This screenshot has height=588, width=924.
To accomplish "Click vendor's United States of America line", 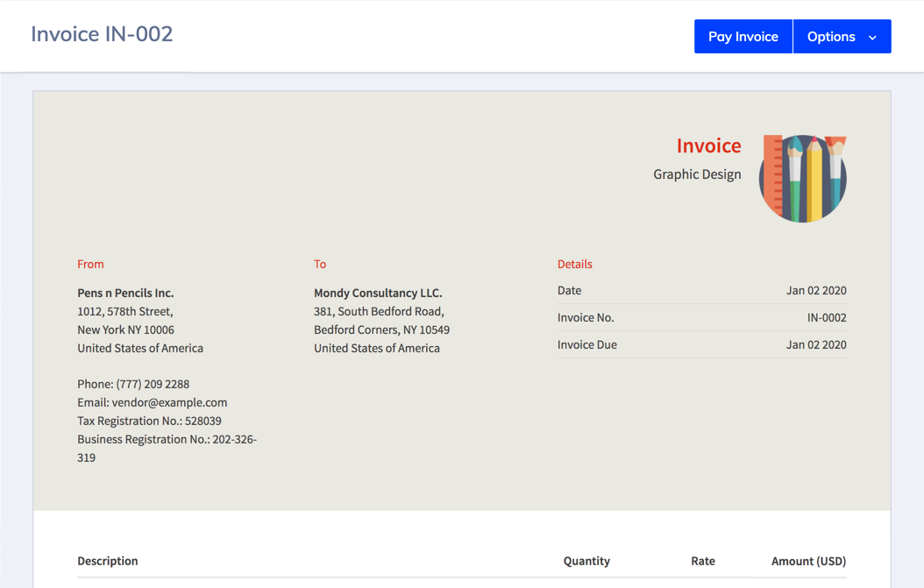I will 140,348.
